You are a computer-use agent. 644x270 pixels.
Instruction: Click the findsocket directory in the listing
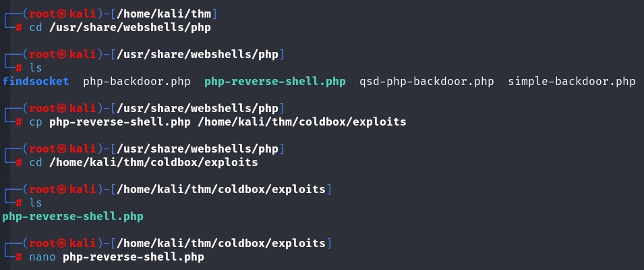point(36,82)
